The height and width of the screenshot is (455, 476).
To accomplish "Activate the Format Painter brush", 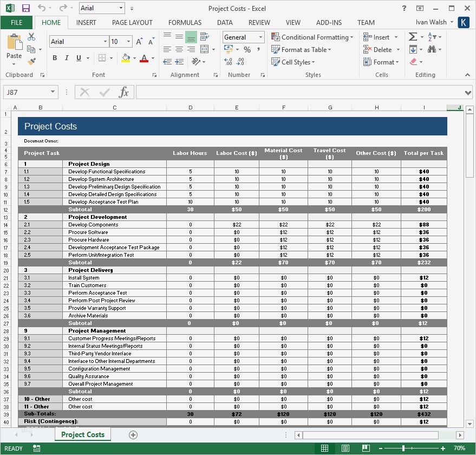I will click(31, 61).
